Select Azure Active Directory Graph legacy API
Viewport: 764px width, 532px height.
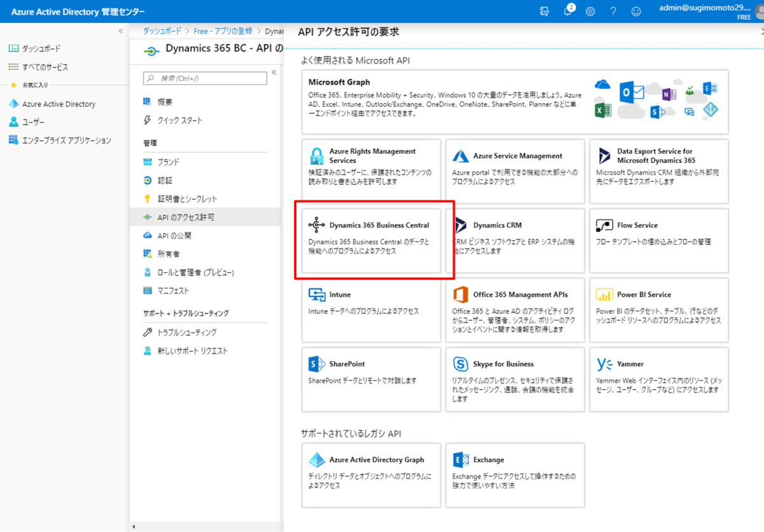(371, 475)
